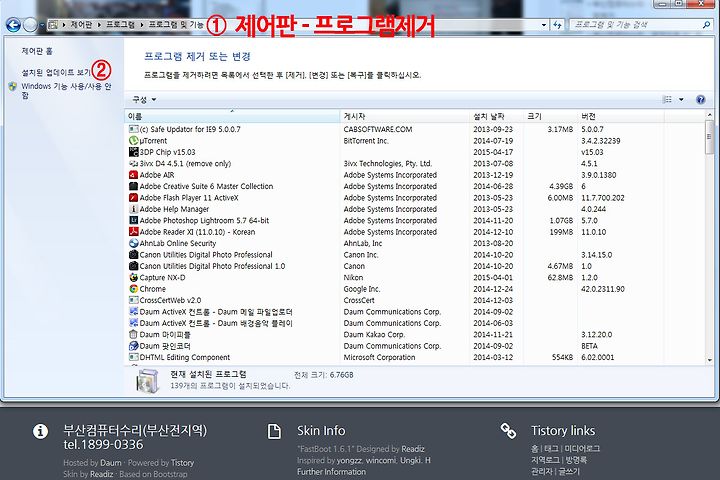Select the µTorrent program icon
This screenshot has height=480, width=720.
134,141
